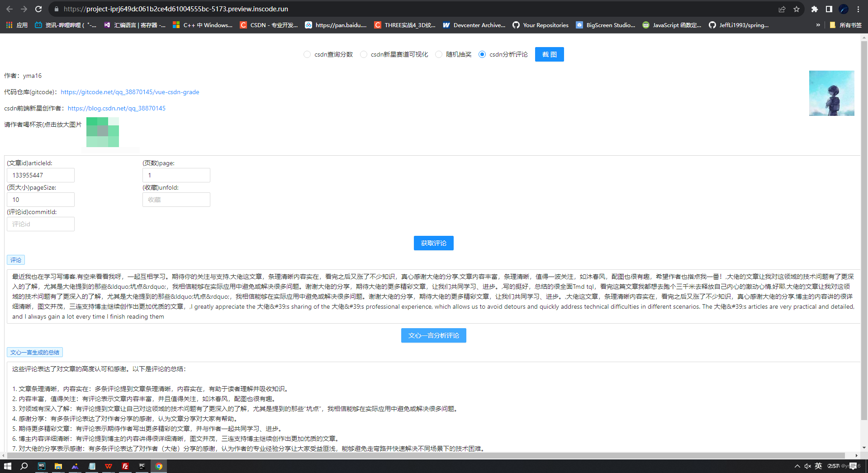The image size is (868, 473).
Task: Click the share icon in address bar
Action: 782,9
